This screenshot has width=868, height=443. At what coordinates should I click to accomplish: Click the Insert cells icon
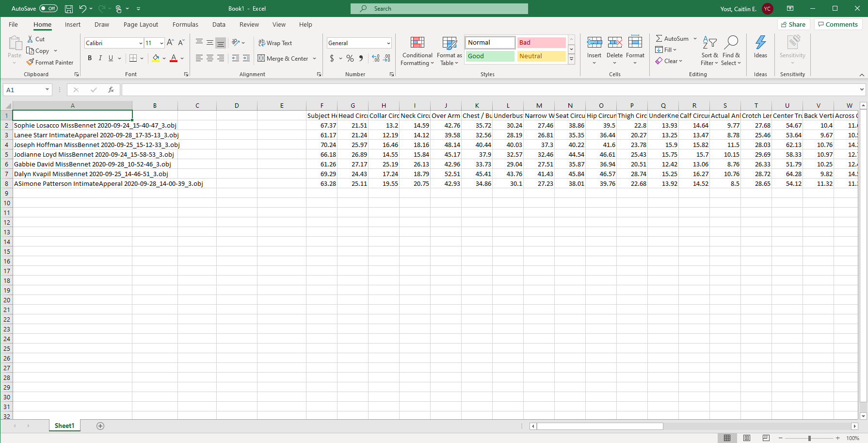(x=594, y=43)
